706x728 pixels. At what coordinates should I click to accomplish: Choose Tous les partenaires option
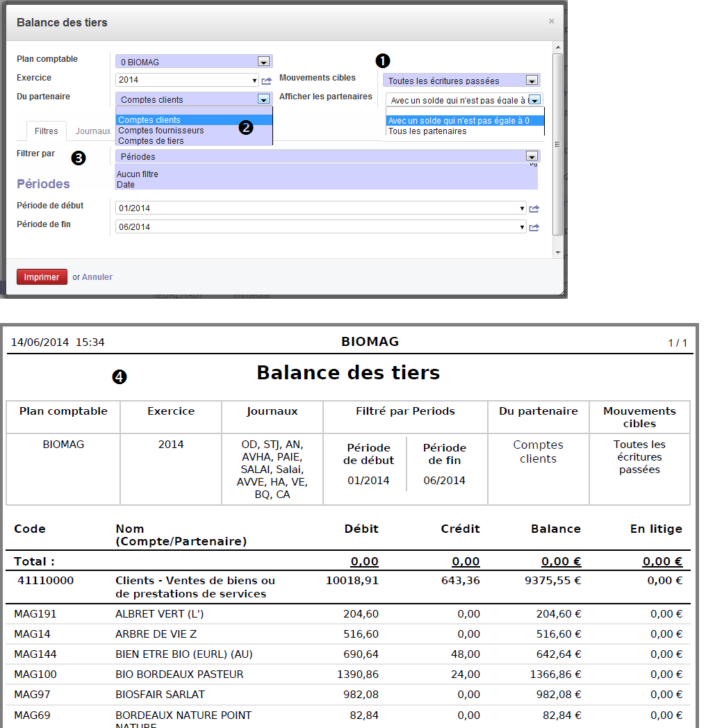coord(464,131)
